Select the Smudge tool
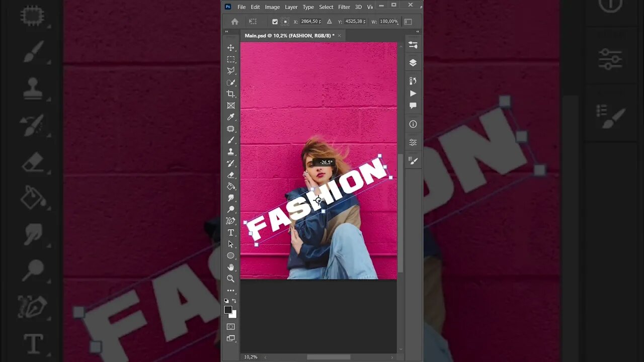The width and height of the screenshot is (644, 362). (231, 198)
